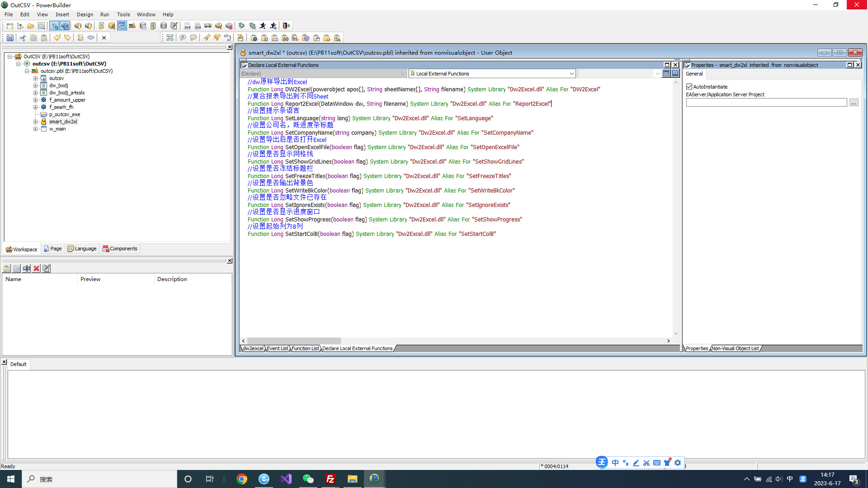Select the p_outcsv_exe project item
The height and width of the screenshot is (488, 868).
pos(65,114)
